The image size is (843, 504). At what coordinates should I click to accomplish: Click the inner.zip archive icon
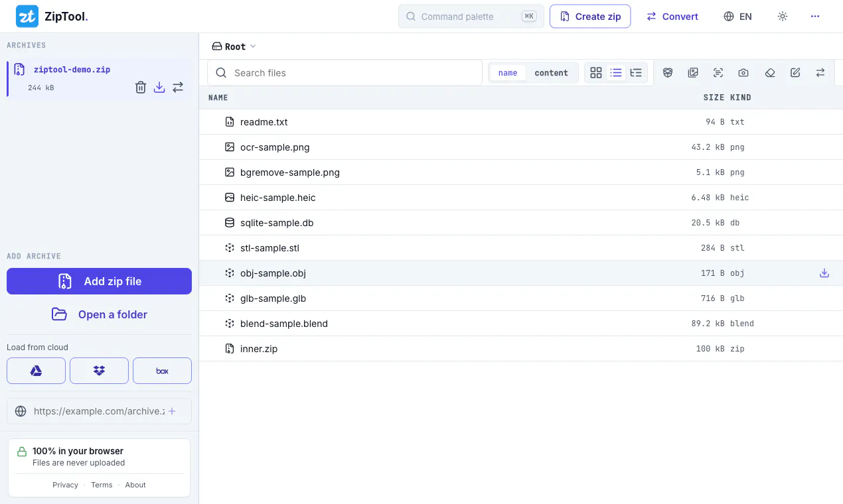(x=230, y=349)
